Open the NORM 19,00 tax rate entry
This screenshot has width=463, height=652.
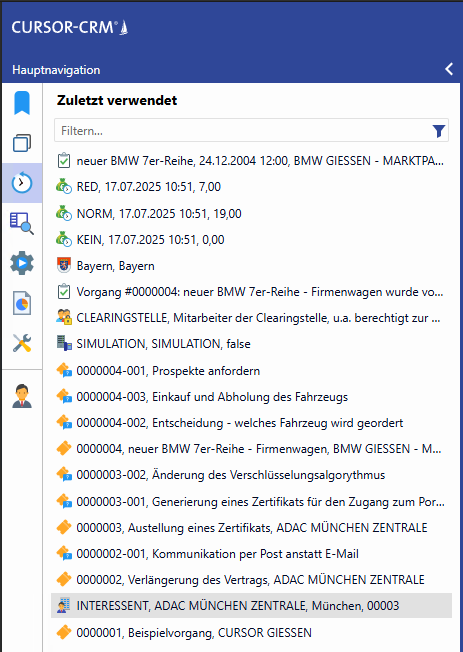(251, 214)
